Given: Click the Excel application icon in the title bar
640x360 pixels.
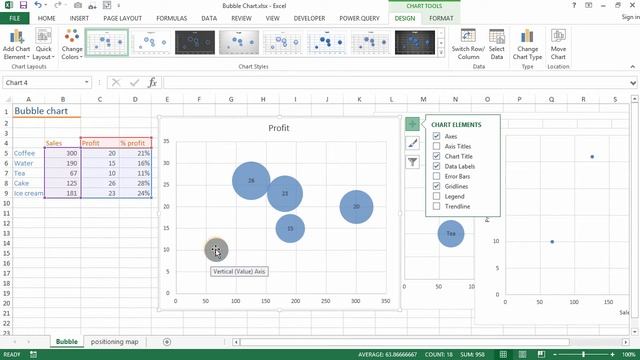Looking at the screenshot, I should pyautogui.click(x=9, y=5).
